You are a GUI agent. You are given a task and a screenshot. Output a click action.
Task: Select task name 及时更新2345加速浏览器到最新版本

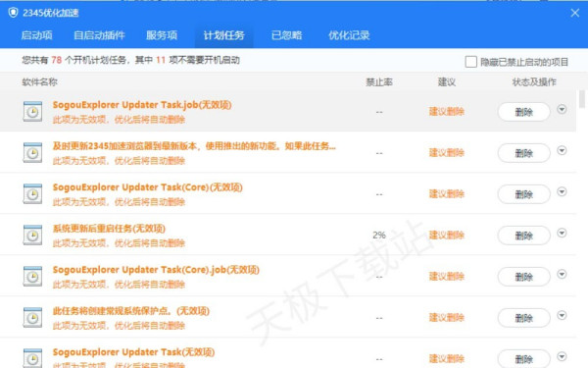[194, 145]
